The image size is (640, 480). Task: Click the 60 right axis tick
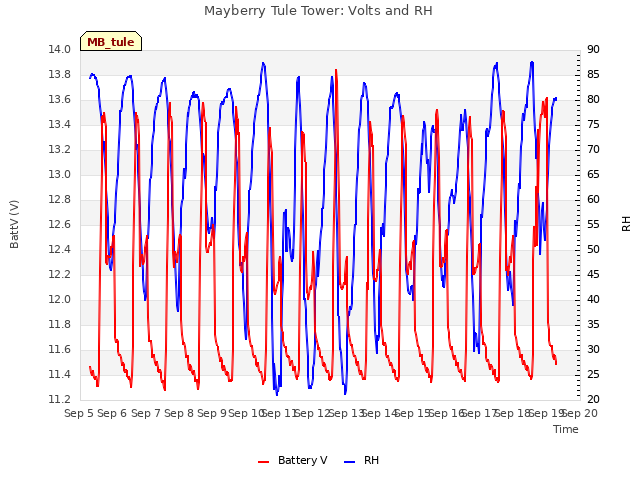[x=593, y=200]
